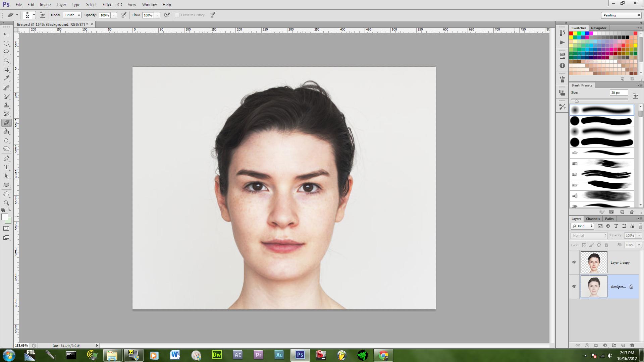Select the Crop tool

click(x=6, y=69)
